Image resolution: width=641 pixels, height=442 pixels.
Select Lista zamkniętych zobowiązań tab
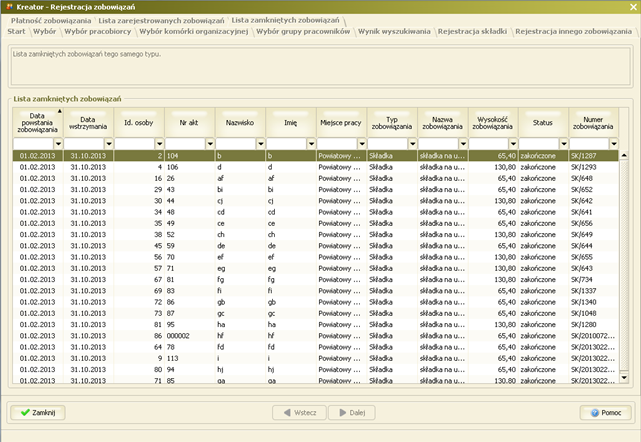pos(285,20)
